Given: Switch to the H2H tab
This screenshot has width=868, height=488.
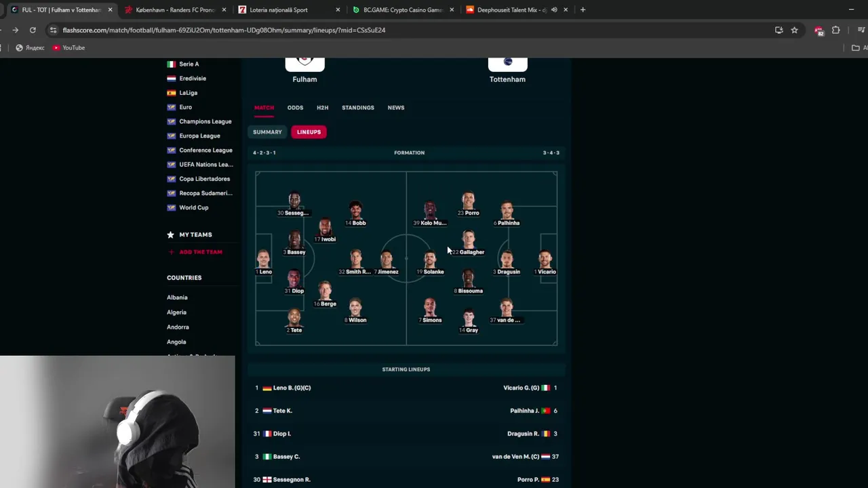Looking at the screenshot, I should pyautogui.click(x=322, y=108).
